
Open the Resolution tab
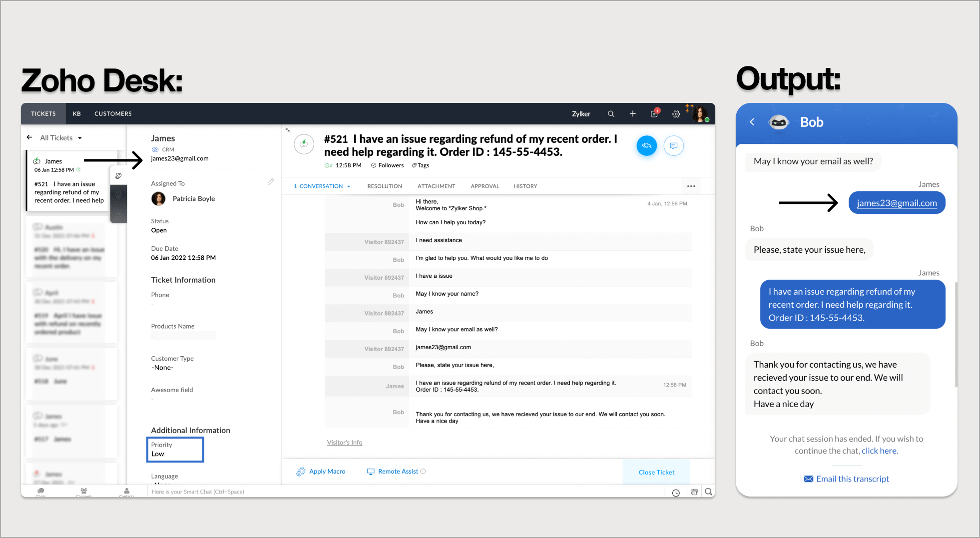(385, 186)
